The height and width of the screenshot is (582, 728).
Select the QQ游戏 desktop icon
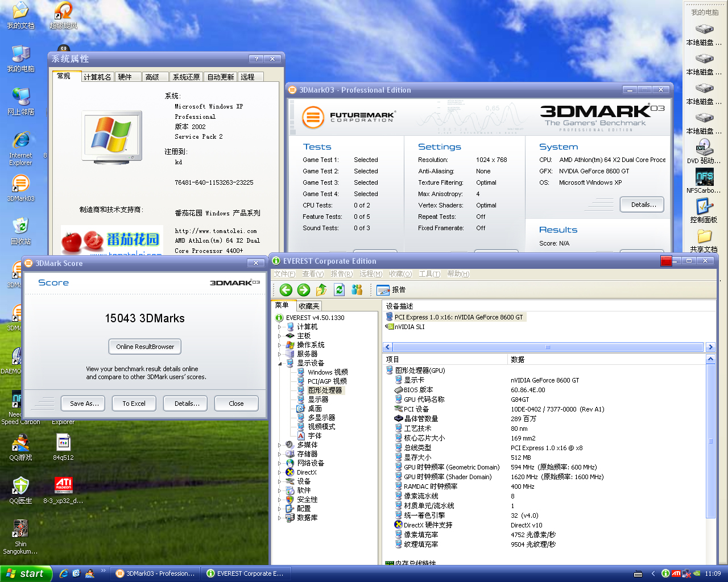(20, 447)
